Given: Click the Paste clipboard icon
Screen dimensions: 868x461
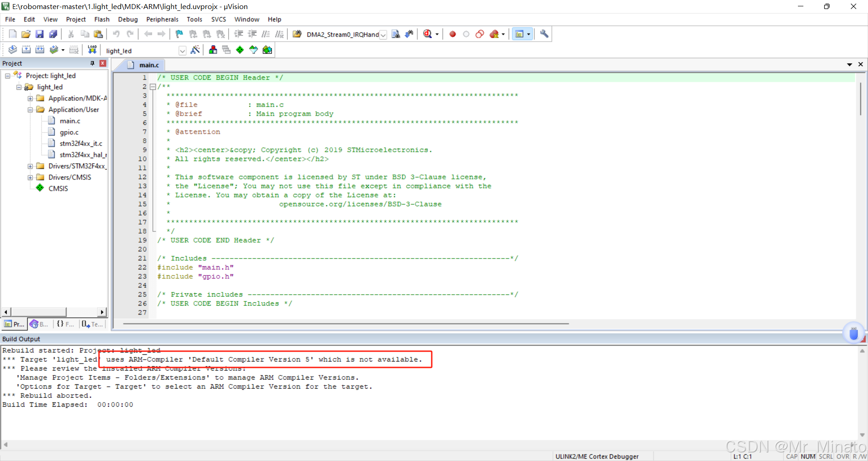Looking at the screenshot, I should (x=98, y=34).
